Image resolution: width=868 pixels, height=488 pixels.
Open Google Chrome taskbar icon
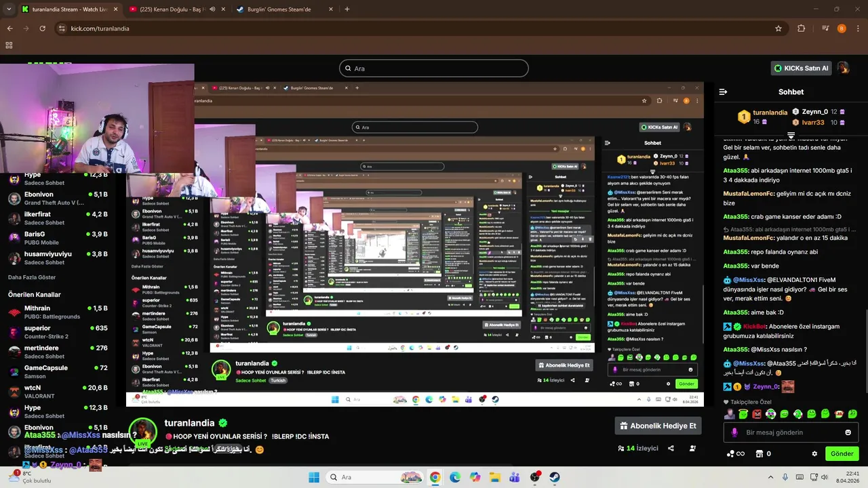[435, 477]
